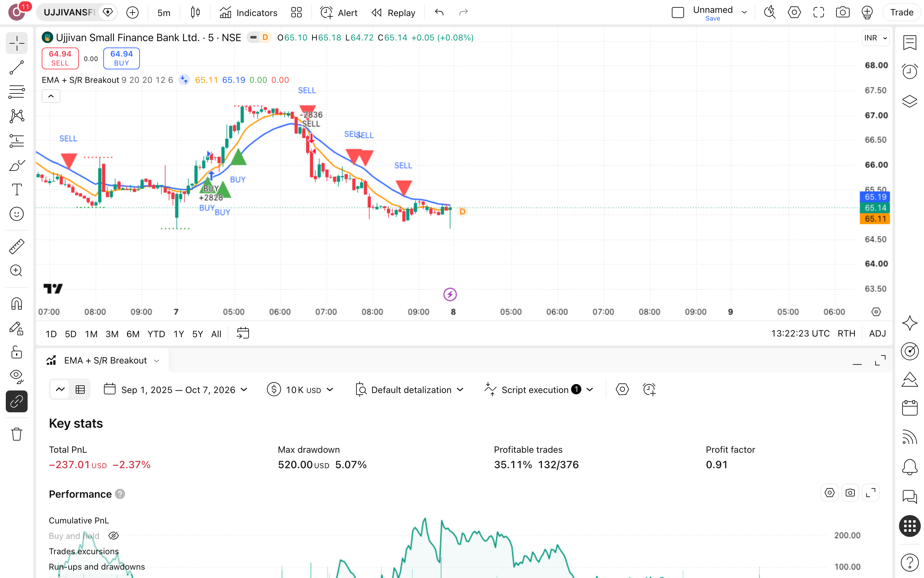This screenshot has height=578, width=924.
Task: Open the pattern drawing tools
Action: coord(16,116)
